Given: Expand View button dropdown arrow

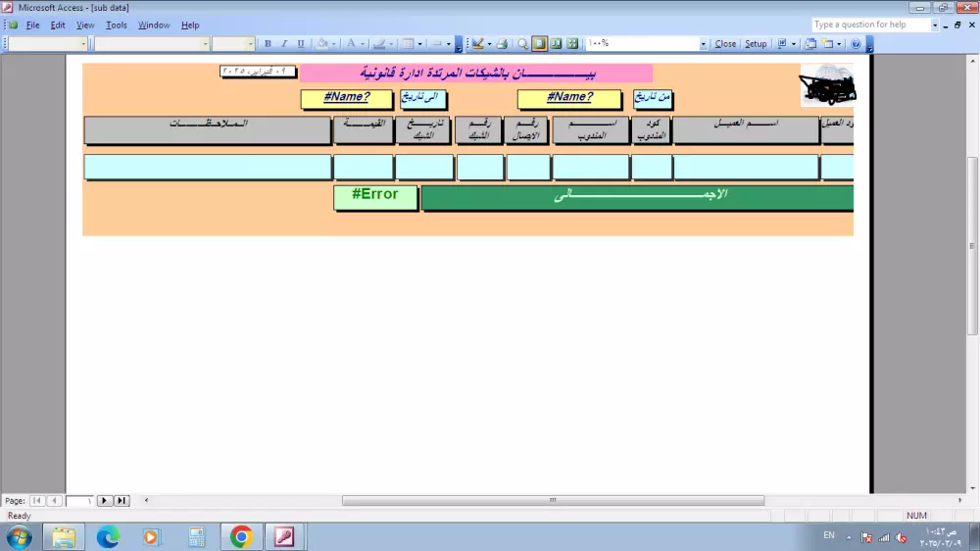Looking at the screenshot, I should click(x=489, y=44).
